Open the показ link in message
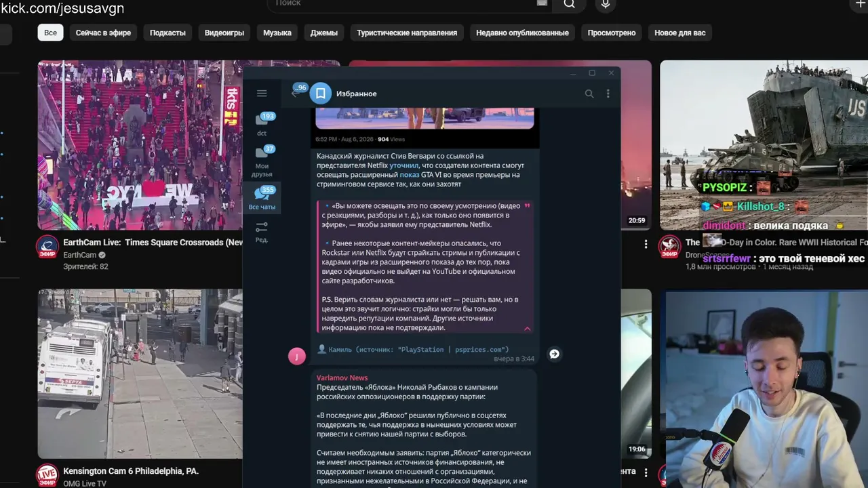Screen dimensions: 868x488 coord(410,175)
